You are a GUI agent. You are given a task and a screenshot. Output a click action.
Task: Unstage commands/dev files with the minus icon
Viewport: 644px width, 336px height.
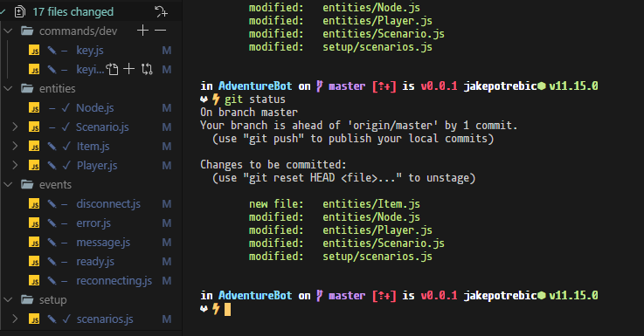pyautogui.click(x=161, y=31)
